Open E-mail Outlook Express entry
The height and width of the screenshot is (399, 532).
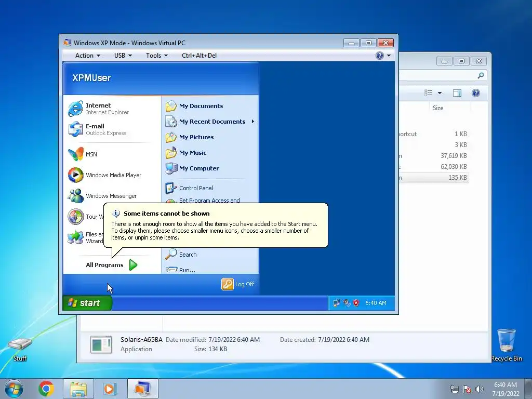[x=97, y=129]
